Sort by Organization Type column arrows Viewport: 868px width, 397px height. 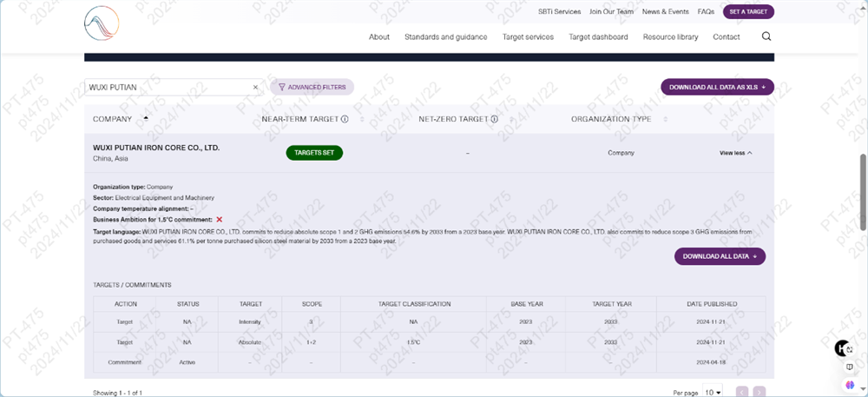point(665,119)
